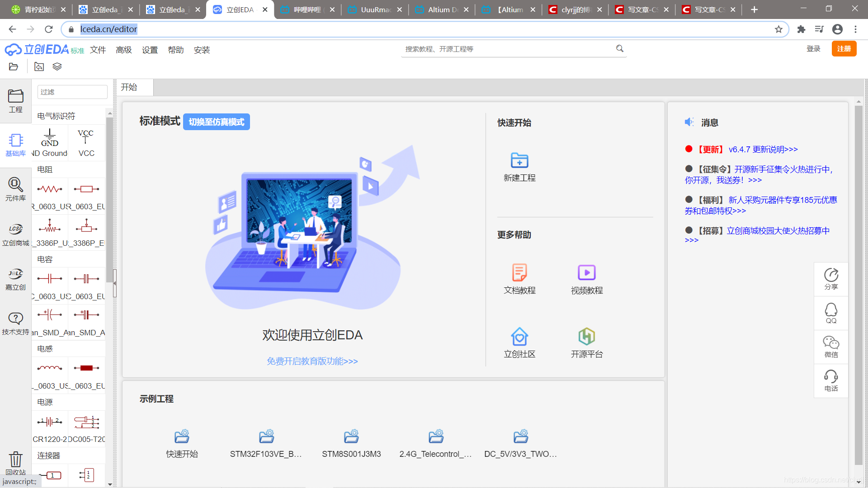Open 技术支持 help icon in sidebar

click(15, 322)
